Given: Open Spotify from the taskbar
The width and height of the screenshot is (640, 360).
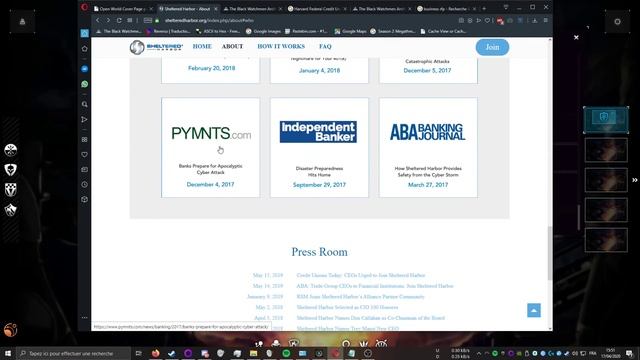Looking at the screenshot, I should click(x=286, y=353).
